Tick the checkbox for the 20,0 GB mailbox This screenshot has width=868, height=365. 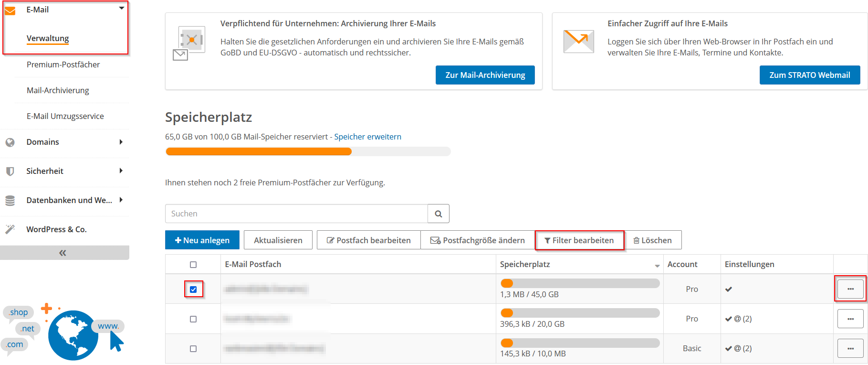click(193, 319)
